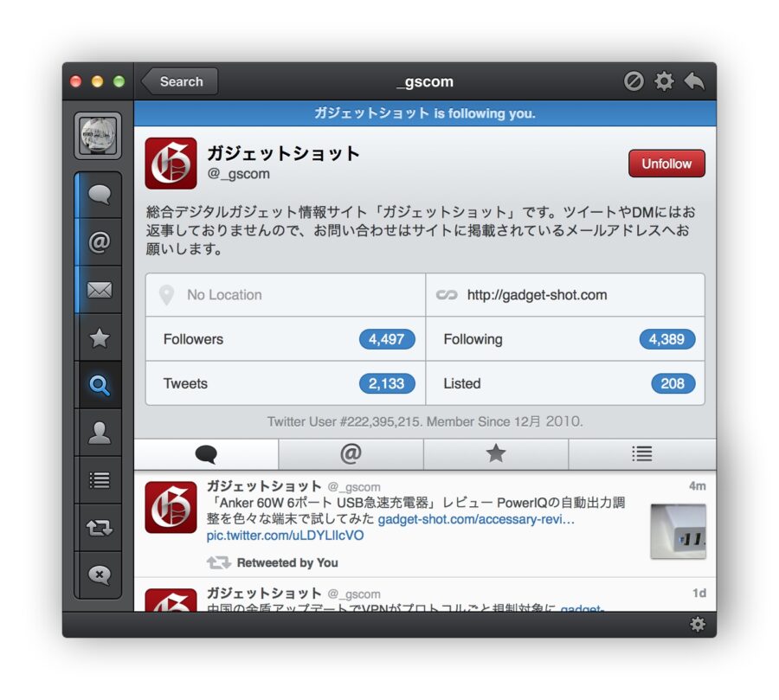Minimize window with yellow button
This screenshot has height=700, width=779.
coord(97,81)
